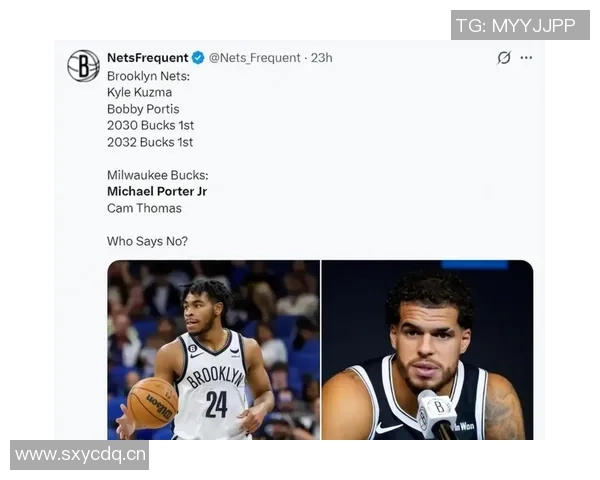Click the TG: MYYJJPP watermark

tap(520, 25)
